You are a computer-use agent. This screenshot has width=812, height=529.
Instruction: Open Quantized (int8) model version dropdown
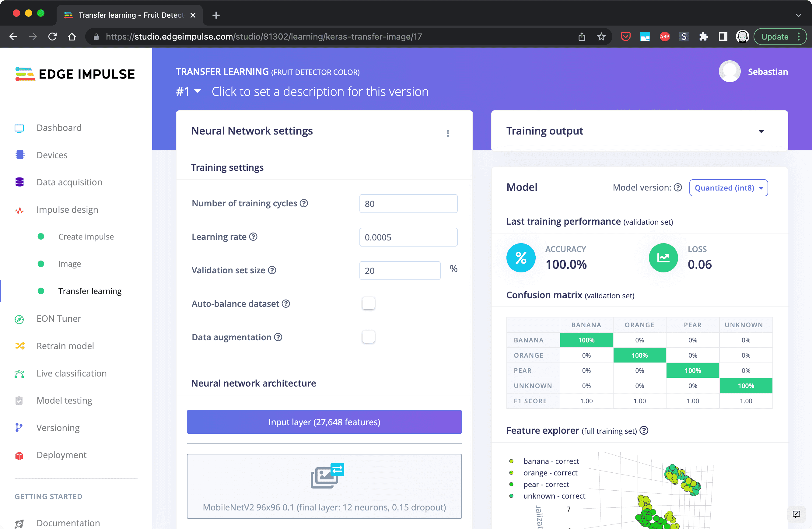[728, 188]
